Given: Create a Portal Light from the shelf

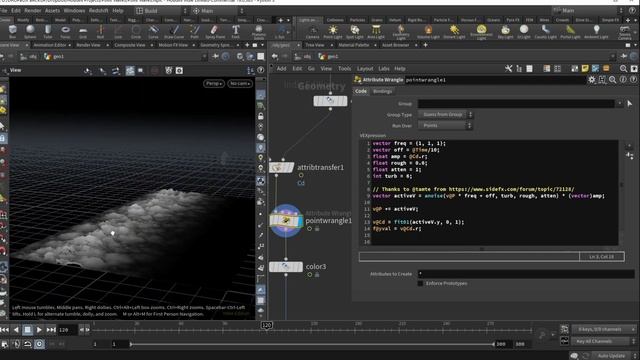Looking at the screenshot, I should pos(570,31).
